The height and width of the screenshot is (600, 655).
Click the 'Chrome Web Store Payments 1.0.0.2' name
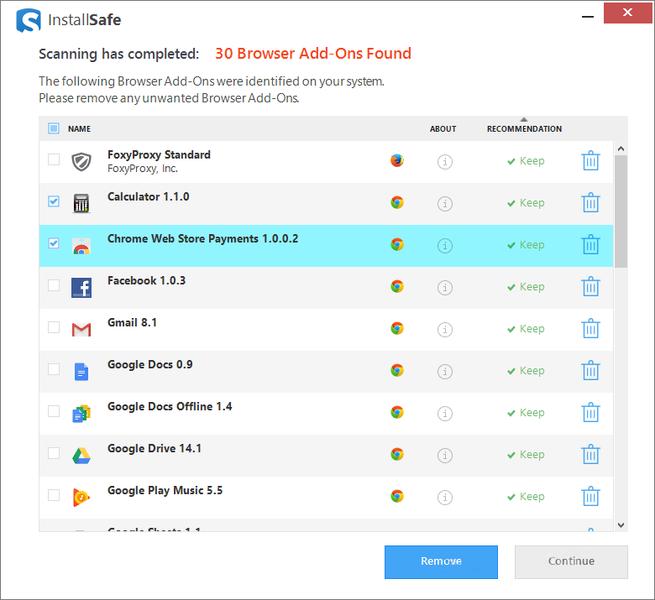[x=203, y=239]
